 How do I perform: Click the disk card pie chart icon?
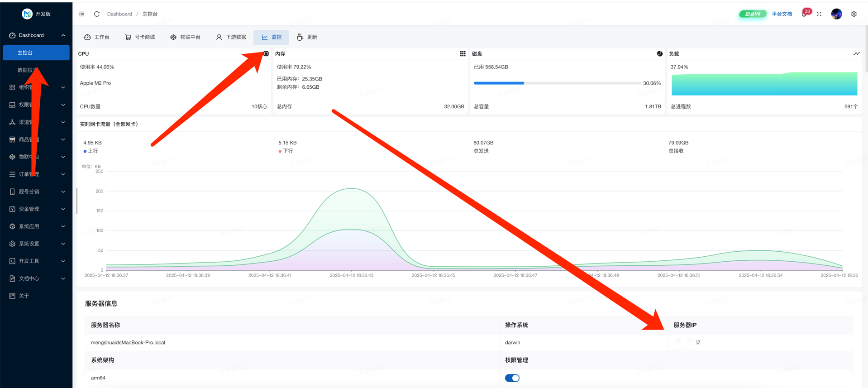tap(659, 53)
